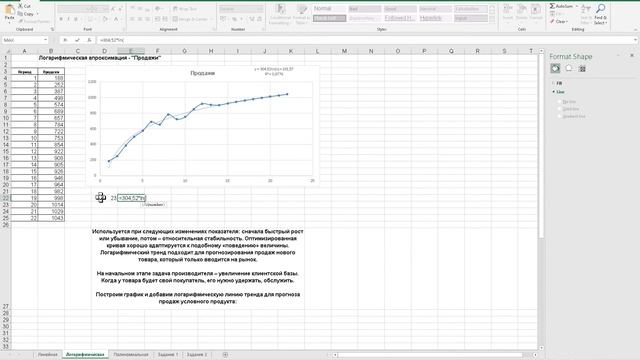The height and width of the screenshot is (360, 640).
Task: Open Sort & Filter in the Editing group
Action: [586, 13]
